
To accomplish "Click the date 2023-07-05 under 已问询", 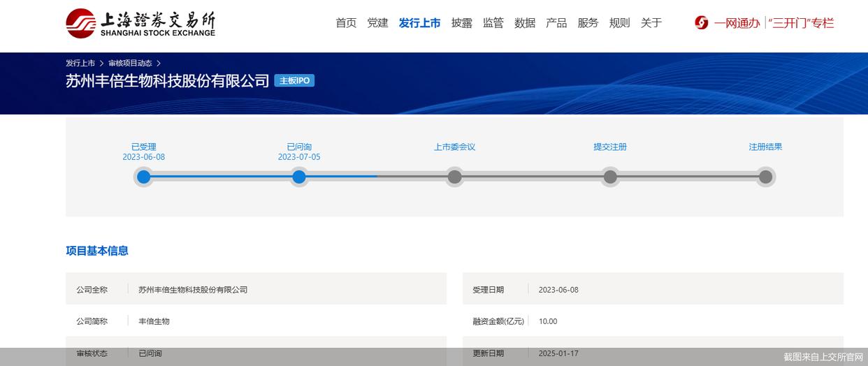I will click(299, 157).
